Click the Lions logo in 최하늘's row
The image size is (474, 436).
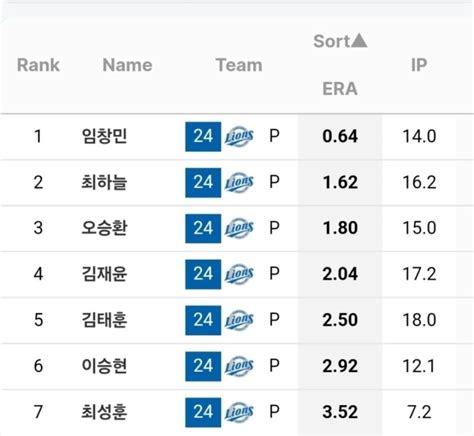(x=239, y=182)
